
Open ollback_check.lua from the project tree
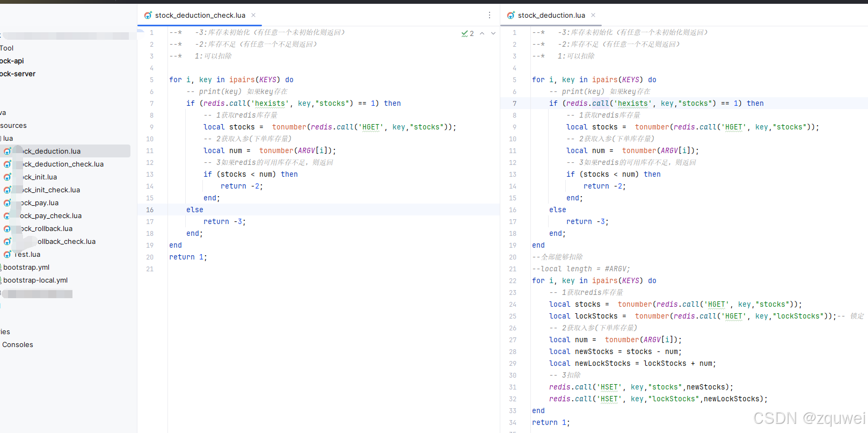[67, 242]
